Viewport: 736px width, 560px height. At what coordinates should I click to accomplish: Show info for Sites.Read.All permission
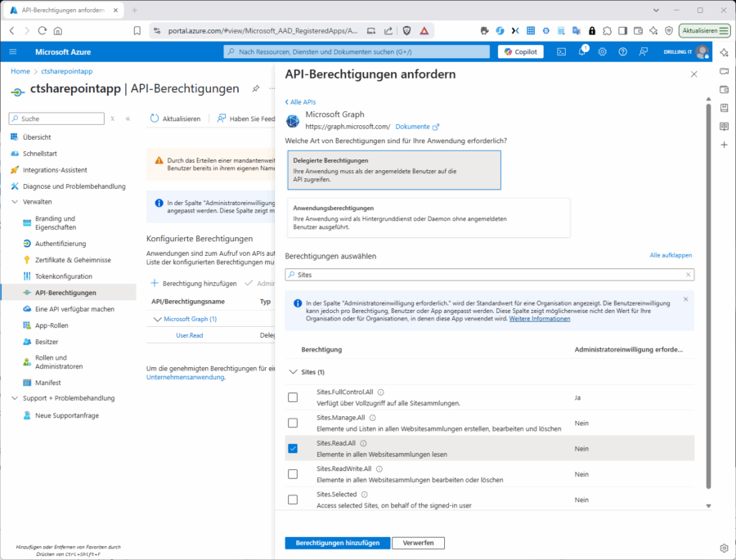point(363,443)
